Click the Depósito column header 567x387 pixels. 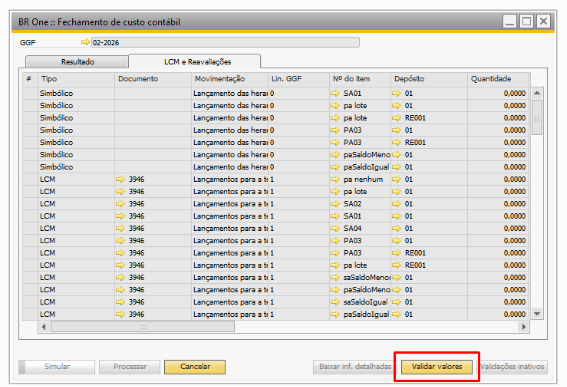click(429, 79)
